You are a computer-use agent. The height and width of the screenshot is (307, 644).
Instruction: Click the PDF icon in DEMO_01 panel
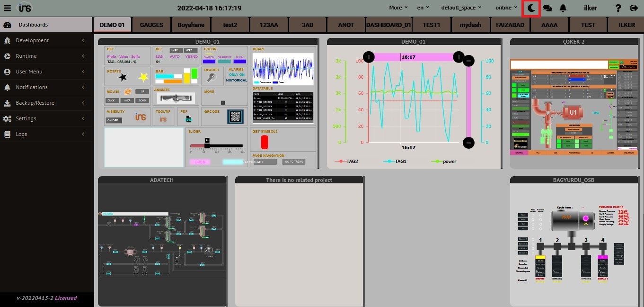click(x=188, y=118)
